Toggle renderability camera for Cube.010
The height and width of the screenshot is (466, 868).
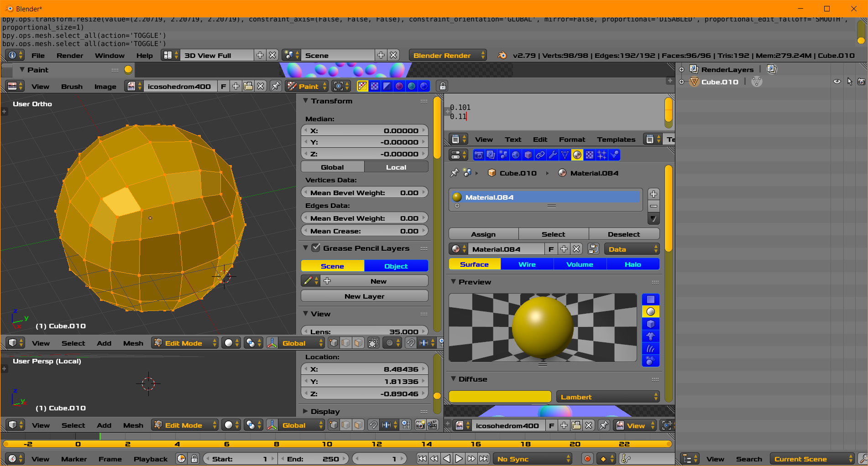[x=861, y=82]
